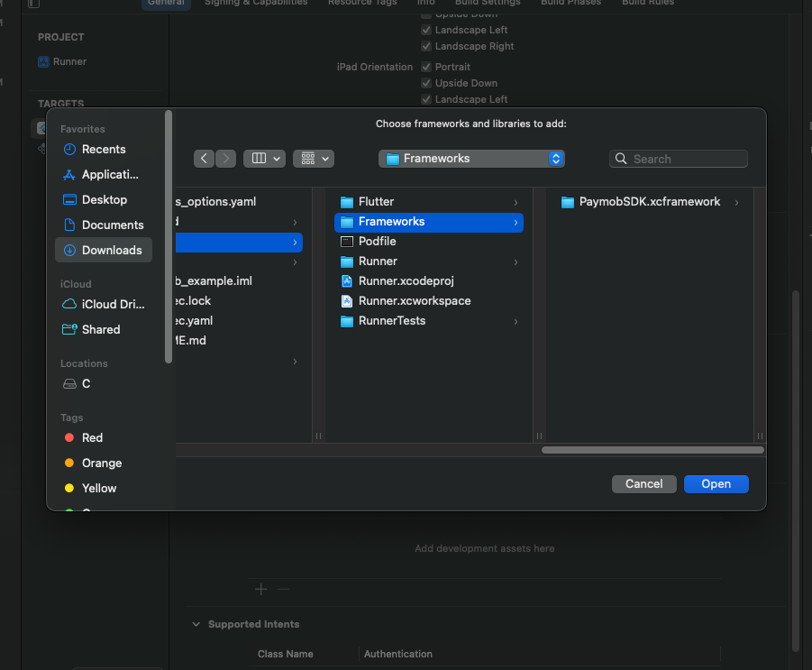Switch to the Build Phases tab
Image resolution: width=812 pixels, height=670 pixels.
pyautogui.click(x=571, y=3)
